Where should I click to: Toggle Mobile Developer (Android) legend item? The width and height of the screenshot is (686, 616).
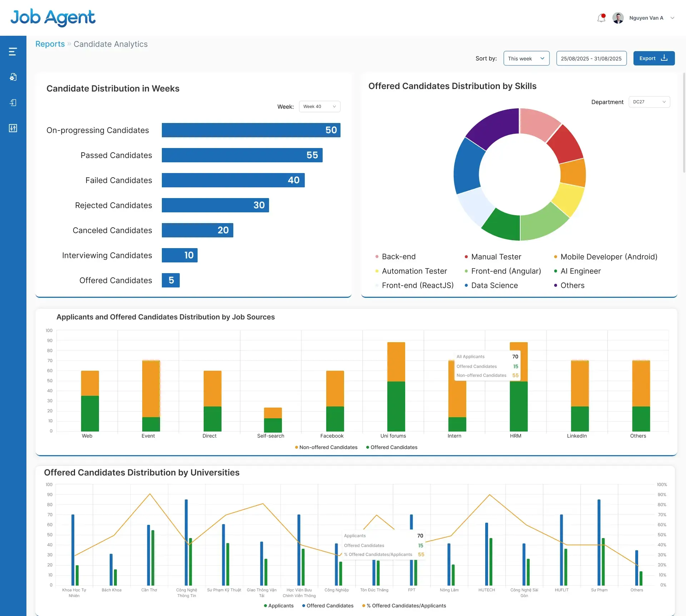point(606,257)
